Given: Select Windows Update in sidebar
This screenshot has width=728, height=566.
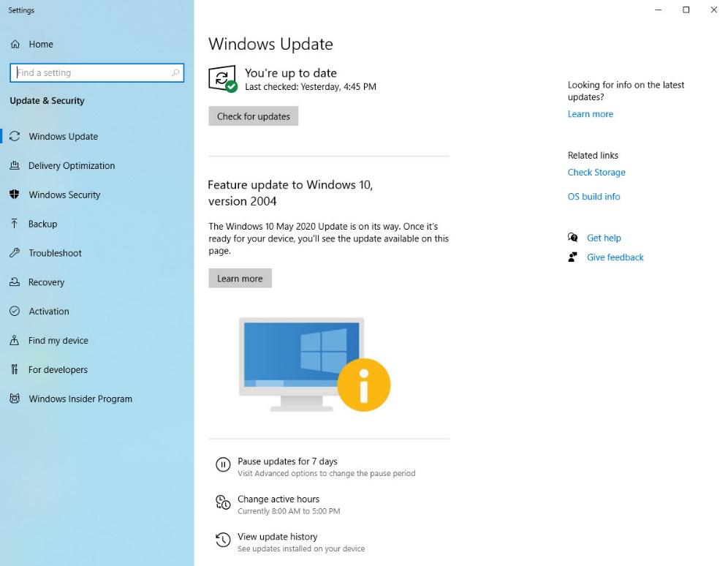Looking at the screenshot, I should point(63,137).
